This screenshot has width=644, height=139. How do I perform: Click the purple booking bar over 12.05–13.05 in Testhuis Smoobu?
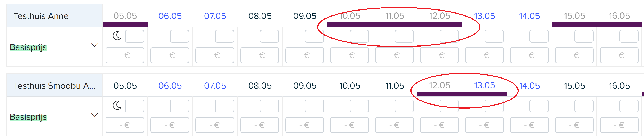[462, 94]
